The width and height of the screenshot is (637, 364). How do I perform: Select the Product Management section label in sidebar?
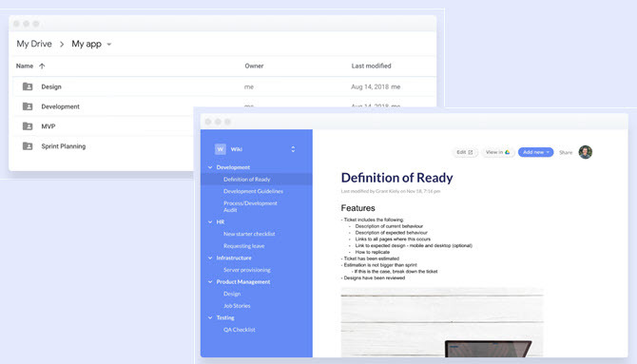[x=243, y=282]
